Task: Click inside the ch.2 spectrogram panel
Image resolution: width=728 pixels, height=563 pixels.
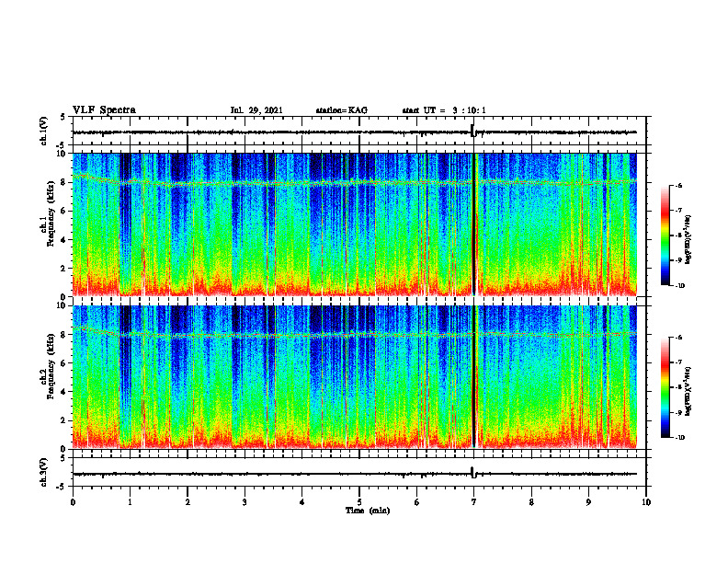Action: pyautogui.click(x=355, y=377)
